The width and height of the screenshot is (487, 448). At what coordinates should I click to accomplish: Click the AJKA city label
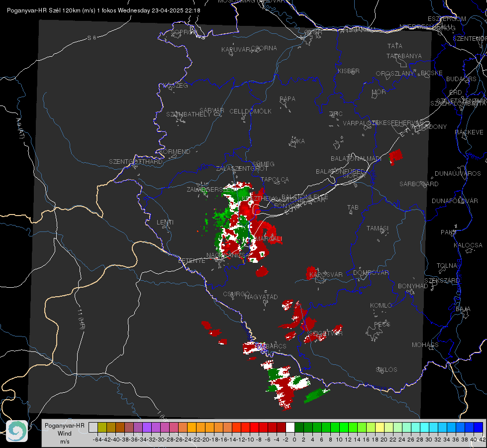pyautogui.click(x=297, y=141)
